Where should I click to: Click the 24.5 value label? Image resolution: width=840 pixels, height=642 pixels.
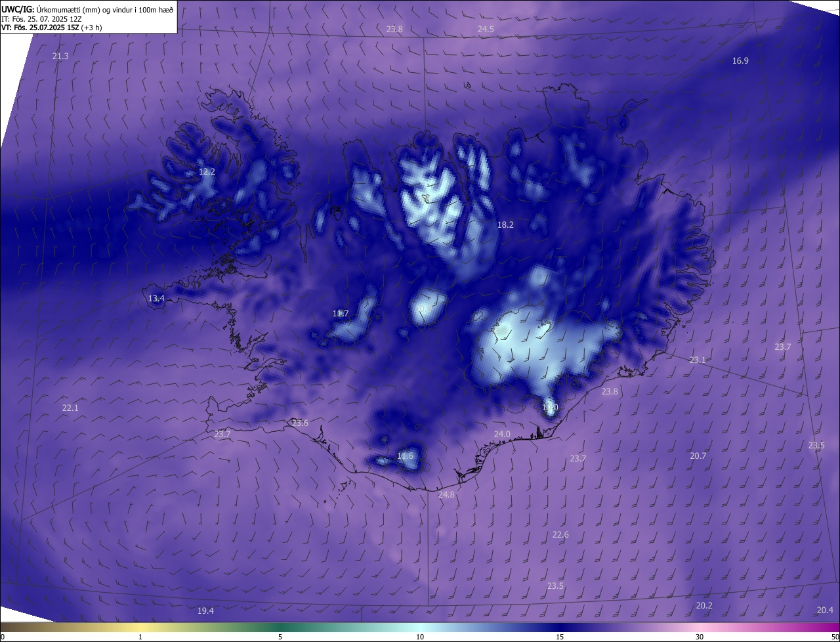pyautogui.click(x=486, y=30)
